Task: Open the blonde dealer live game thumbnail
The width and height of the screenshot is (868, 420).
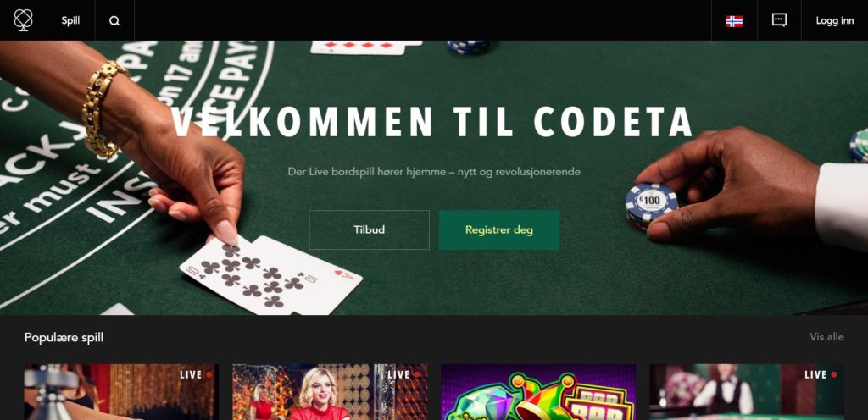Action: pyautogui.click(x=330, y=391)
